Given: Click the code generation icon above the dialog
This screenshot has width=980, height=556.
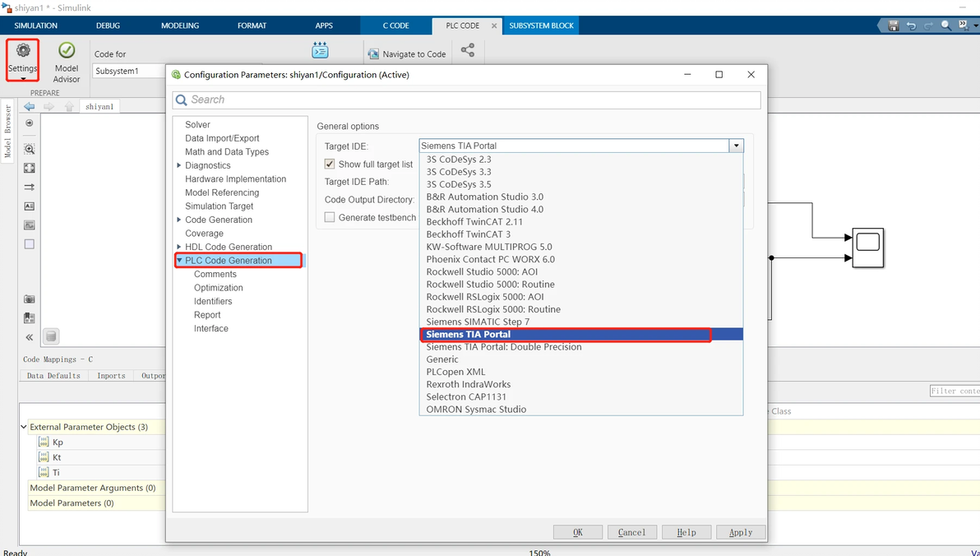Looking at the screenshot, I should [x=320, y=51].
